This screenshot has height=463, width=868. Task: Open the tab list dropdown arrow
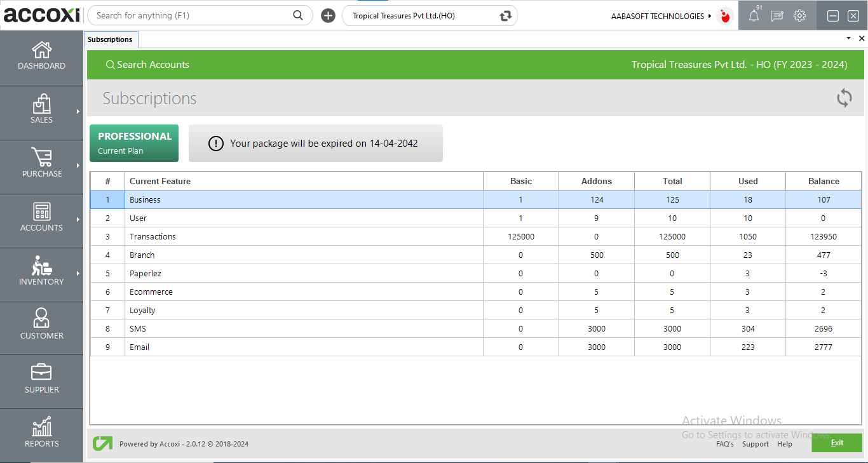tap(848, 39)
